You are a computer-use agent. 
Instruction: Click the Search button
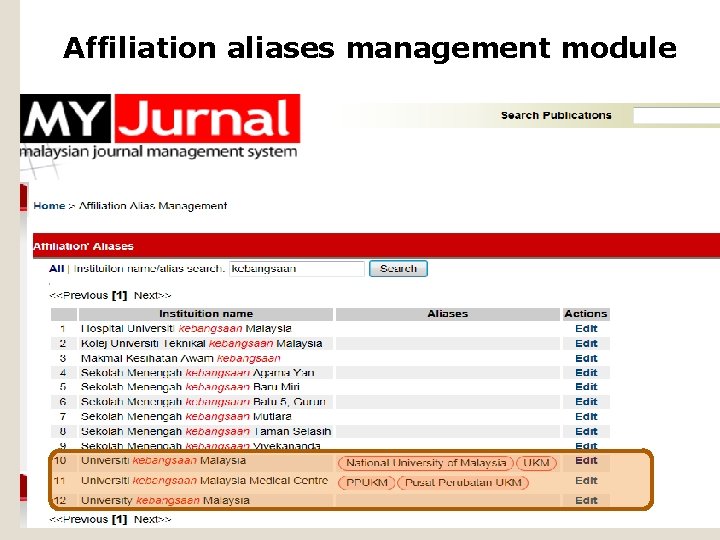pos(398,269)
